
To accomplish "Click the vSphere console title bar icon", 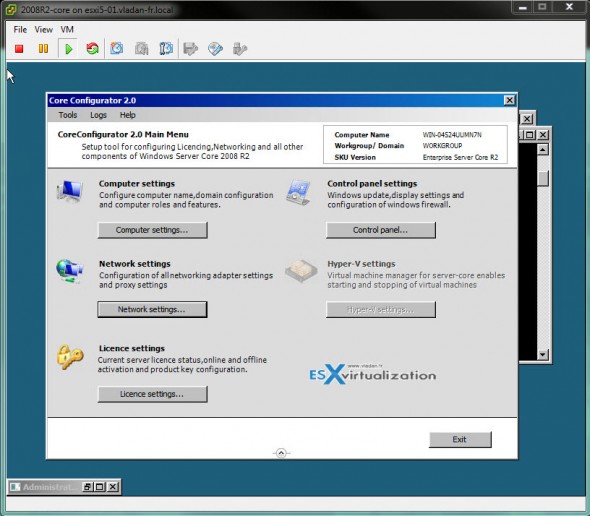I will tap(11, 9).
